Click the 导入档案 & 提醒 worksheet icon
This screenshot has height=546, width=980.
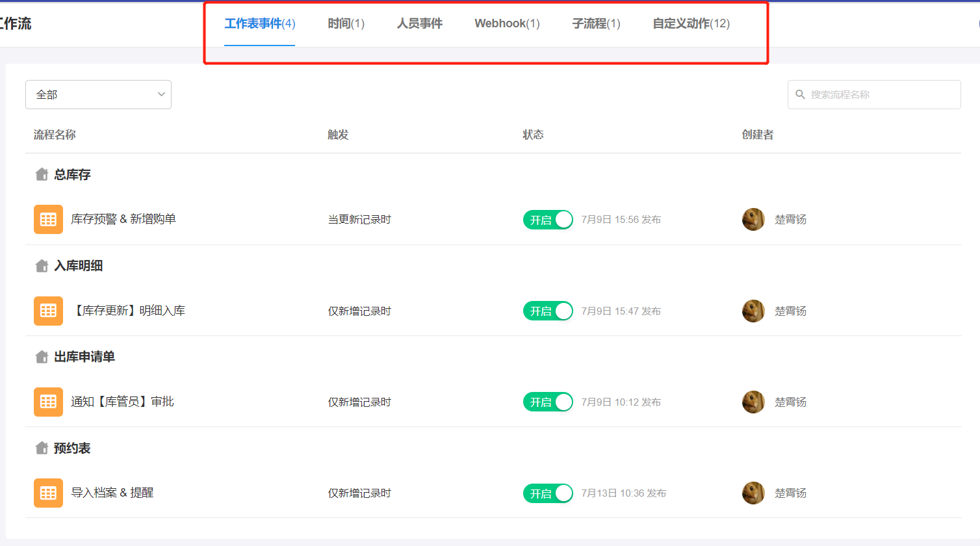[x=48, y=493]
